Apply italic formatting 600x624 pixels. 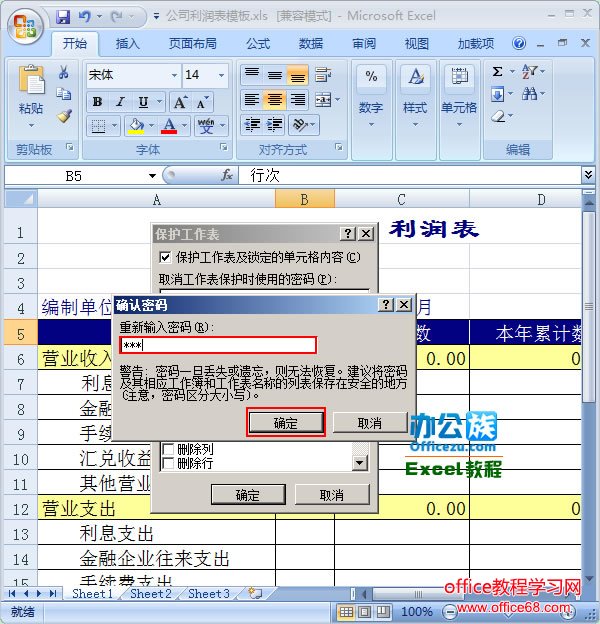tap(120, 102)
